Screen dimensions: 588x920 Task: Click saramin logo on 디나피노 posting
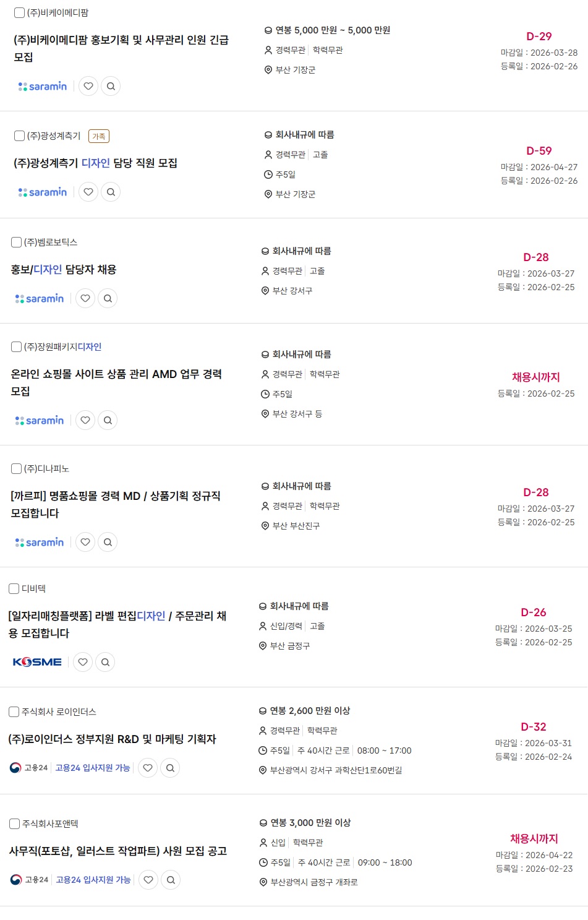40,543
